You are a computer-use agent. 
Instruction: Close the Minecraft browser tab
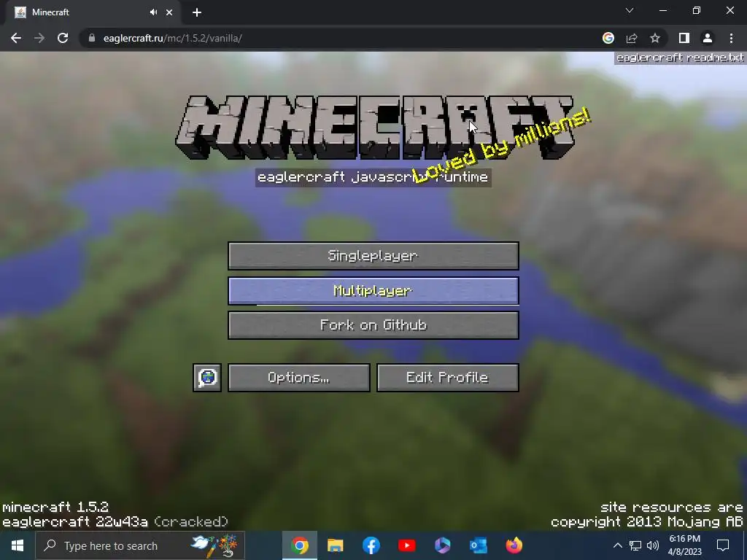pos(169,12)
